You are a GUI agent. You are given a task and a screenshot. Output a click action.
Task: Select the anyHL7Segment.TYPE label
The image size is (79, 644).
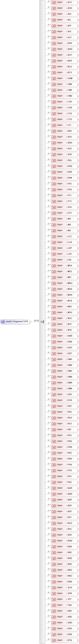tap(17, 322)
